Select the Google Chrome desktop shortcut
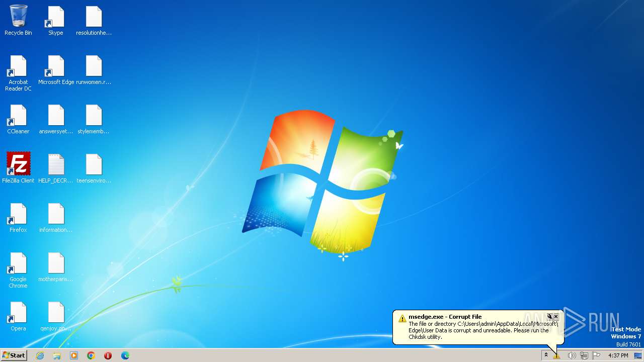The height and width of the screenshot is (362, 644). coord(18,270)
